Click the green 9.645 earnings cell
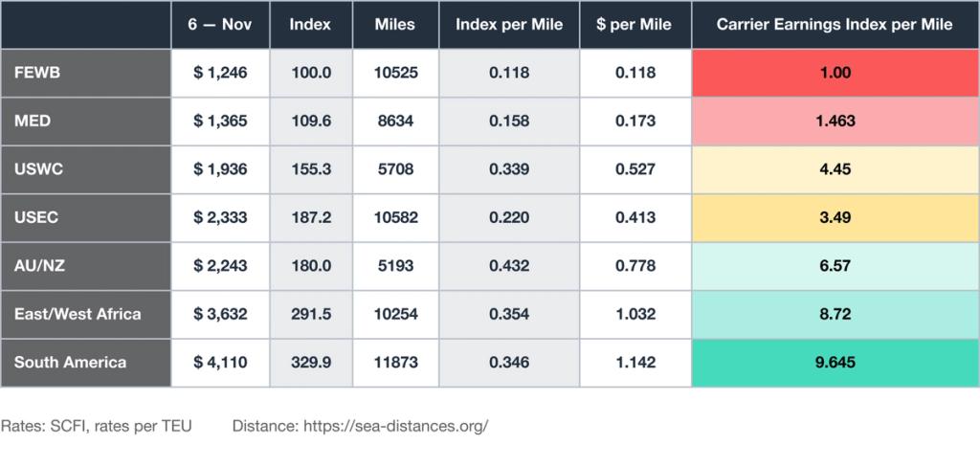Image resolution: width=980 pixels, height=467 pixels. tap(835, 363)
